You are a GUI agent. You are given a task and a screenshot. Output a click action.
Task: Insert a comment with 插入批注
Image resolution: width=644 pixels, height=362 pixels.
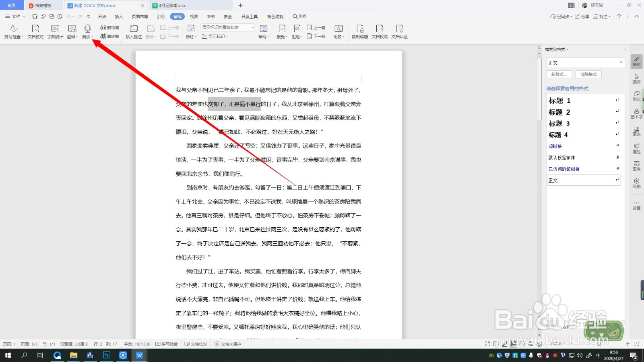click(x=133, y=32)
